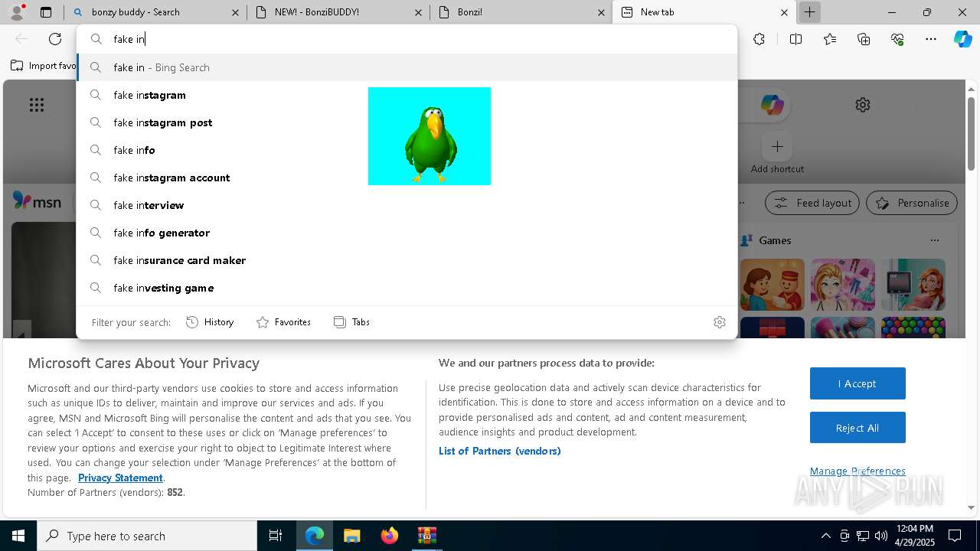Open the apps grid launcher icon

pos(37,105)
